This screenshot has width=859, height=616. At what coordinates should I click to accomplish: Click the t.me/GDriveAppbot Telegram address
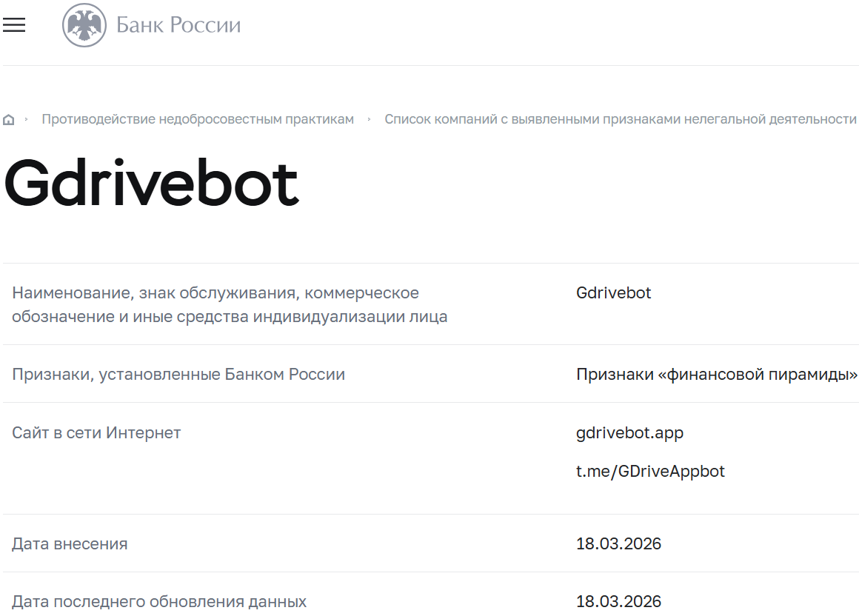pos(650,471)
